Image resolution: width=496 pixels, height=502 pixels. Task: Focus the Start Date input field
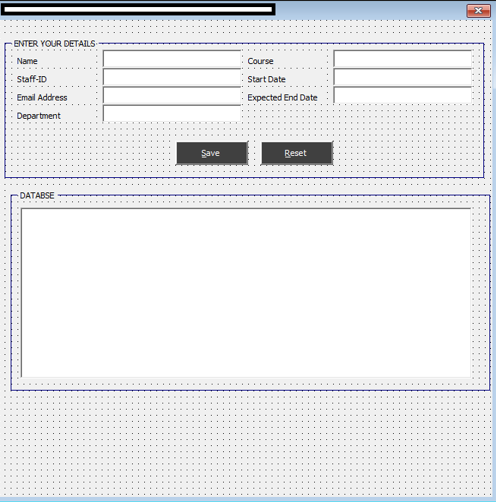point(403,77)
